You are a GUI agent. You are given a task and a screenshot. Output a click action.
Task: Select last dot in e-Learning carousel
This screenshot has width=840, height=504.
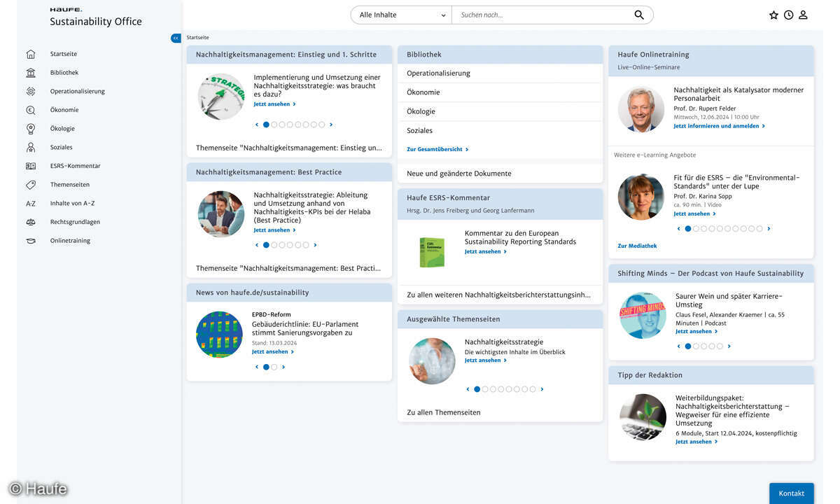point(759,229)
